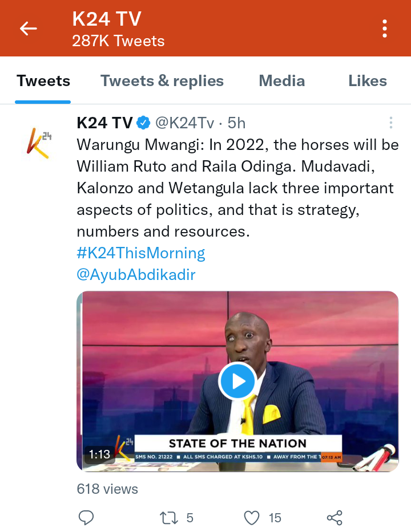
Task: Open the 618 views count
Action: pyautogui.click(x=107, y=489)
